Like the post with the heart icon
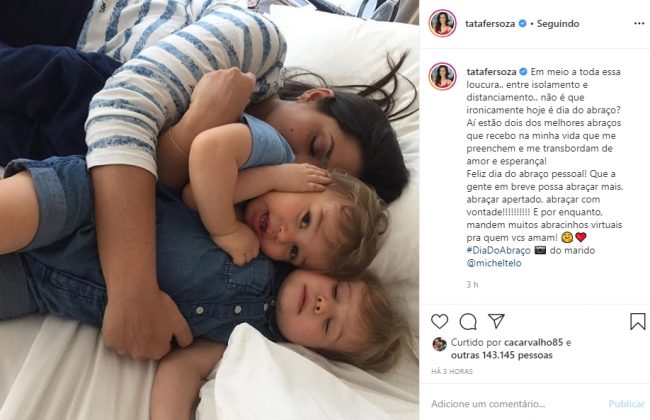Screen dimensions: 650x420 [x=439, y=321]
